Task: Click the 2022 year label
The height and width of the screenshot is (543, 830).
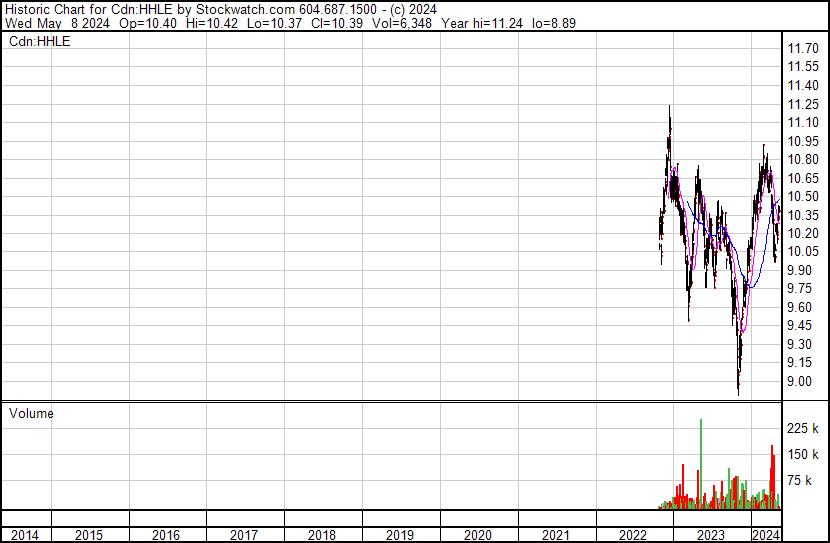Action: [x=635, y=535]
